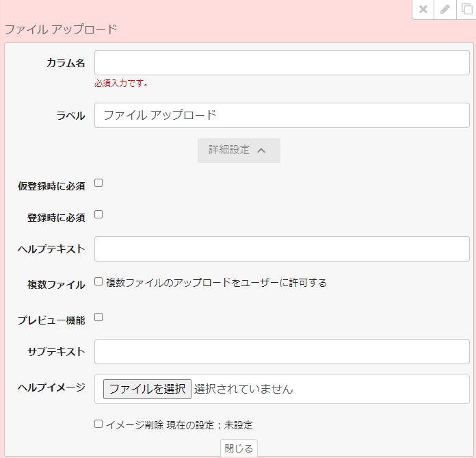Enable the イメージ削除 checkbox
Screen dimensions: 476x458
tap(98, 424)
